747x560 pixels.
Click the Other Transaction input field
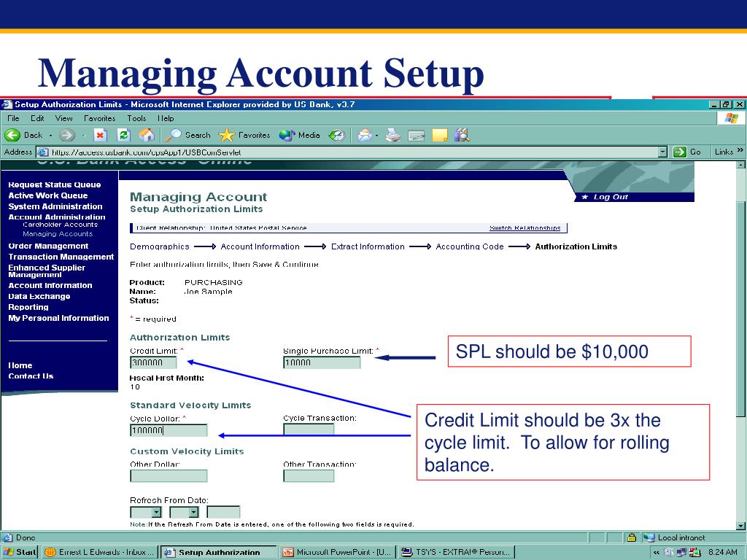tap(309, 475)
